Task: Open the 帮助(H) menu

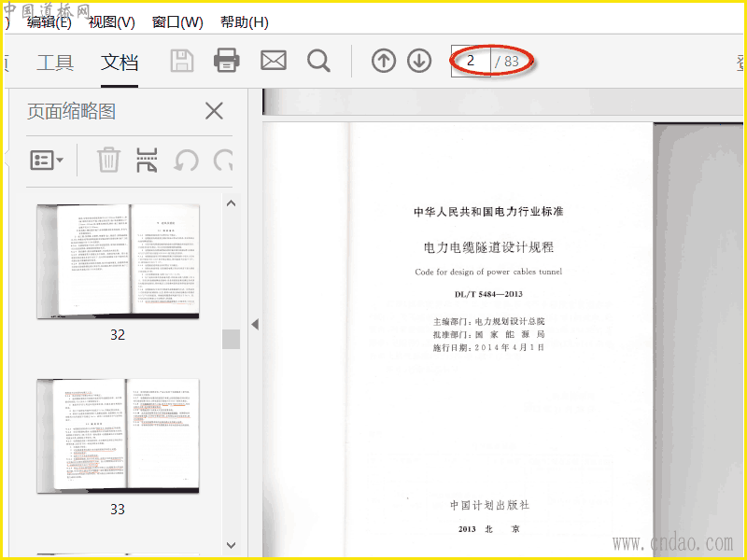Action: 245,21
